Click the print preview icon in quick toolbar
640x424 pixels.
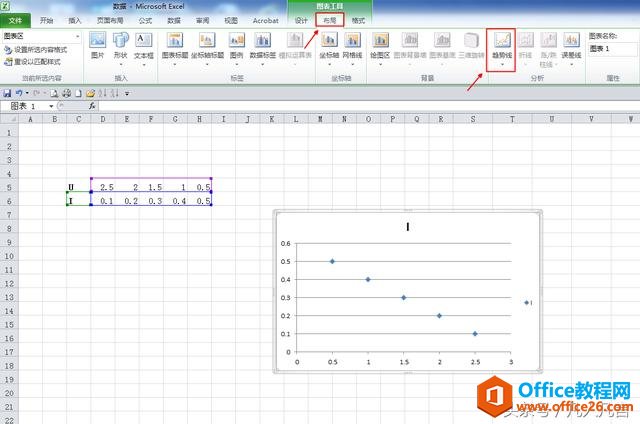(x=54, y=93)
